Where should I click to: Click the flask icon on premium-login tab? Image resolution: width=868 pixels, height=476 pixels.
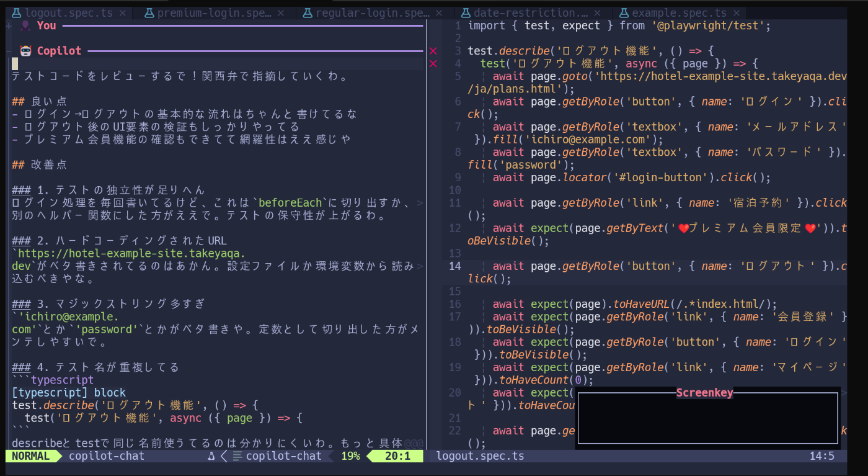(149, 12)
